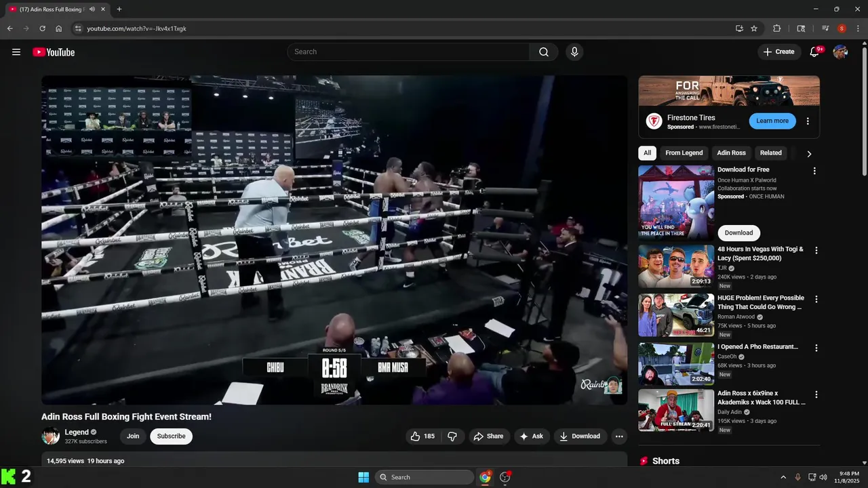This screenshot has height=488, width=868.
Task: Click the search magnifier button
Action: pyautogui.click(x=544, y=52)
